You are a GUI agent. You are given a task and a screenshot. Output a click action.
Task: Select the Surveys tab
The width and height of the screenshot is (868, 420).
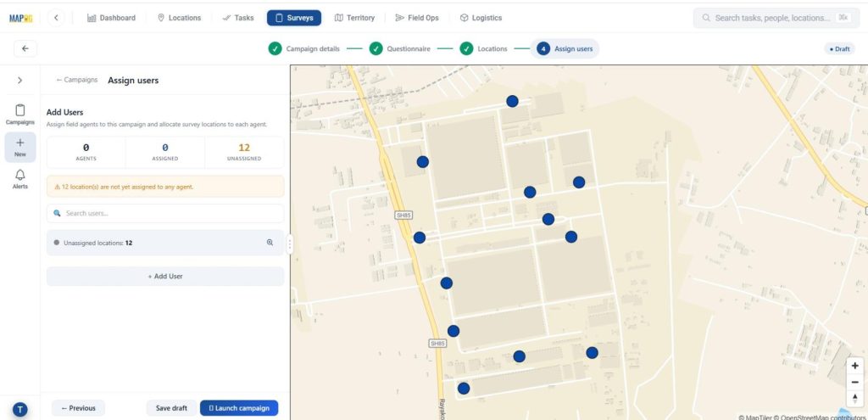(294, 18)
